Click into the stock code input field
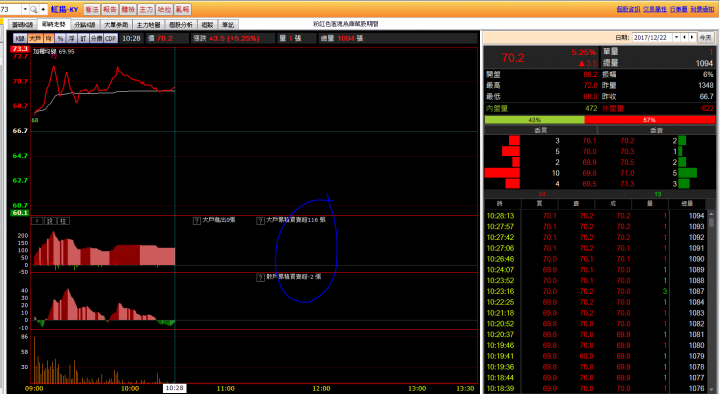This screenshot has height=394, width=720. point(11,9)
